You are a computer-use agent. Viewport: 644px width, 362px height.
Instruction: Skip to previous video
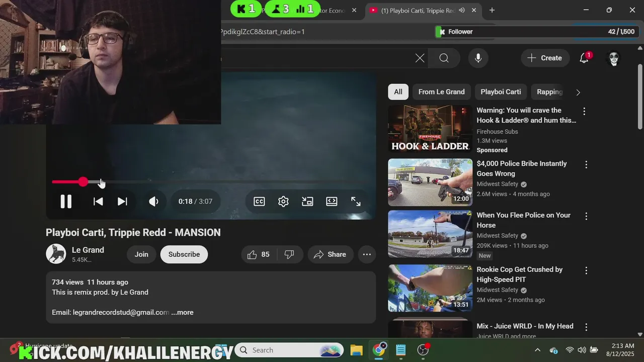point(98,202)
